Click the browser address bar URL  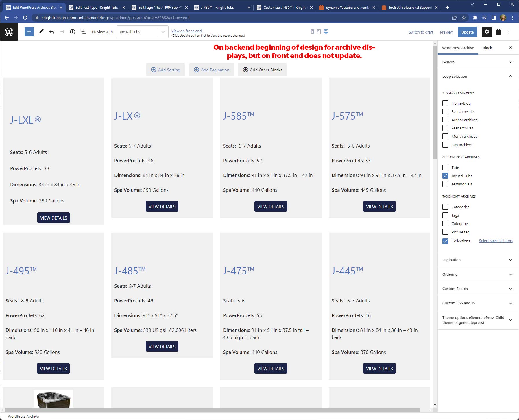point(115,18)
